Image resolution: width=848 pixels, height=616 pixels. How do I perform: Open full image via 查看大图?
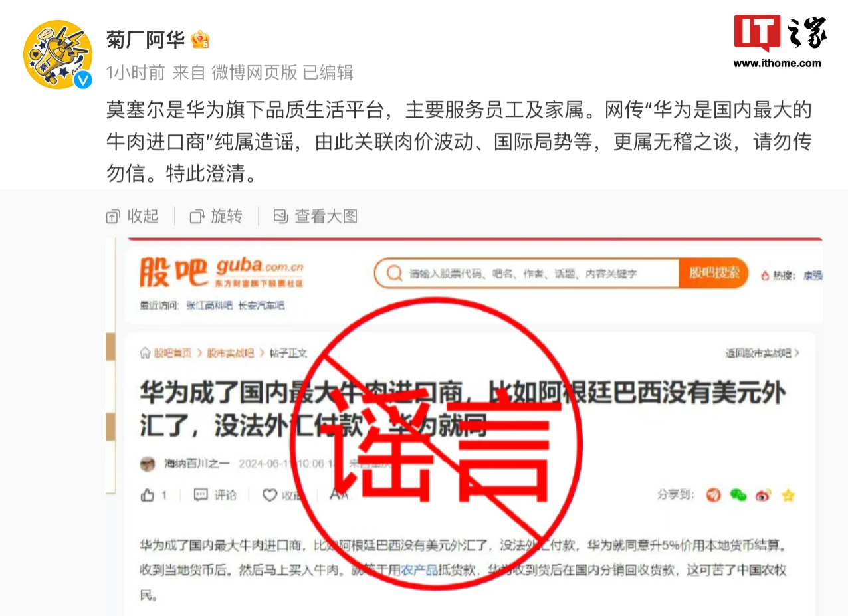[316, 216]
